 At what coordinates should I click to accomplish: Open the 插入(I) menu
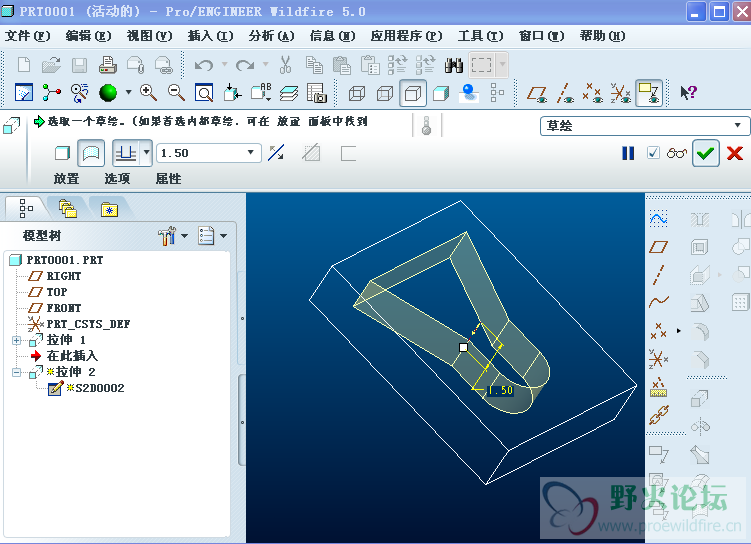click(x=210, y=36)
